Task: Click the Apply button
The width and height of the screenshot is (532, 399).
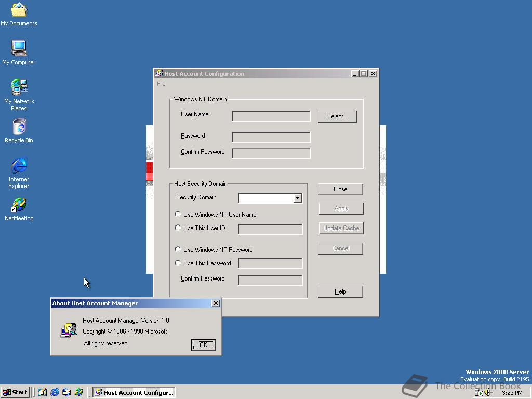Action: pos(341,208)
